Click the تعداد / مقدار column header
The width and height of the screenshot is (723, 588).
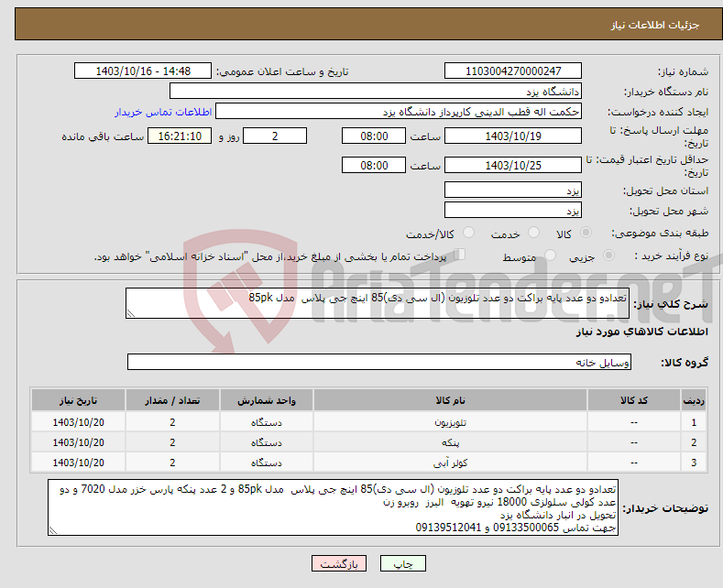[172, 400]
